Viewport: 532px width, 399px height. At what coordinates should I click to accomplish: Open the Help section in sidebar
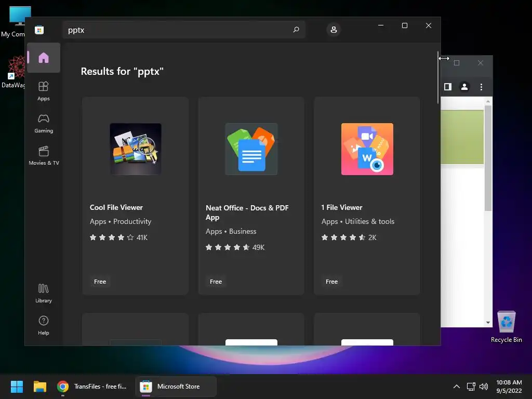tap(44, 325)
